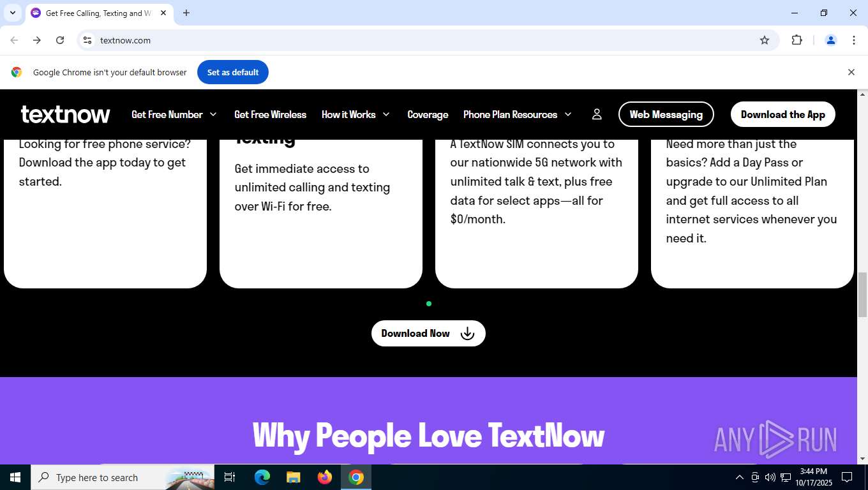The image size is (868, 490).
Task: Close the TextNow browser tab
Action: tap(163, 13)
